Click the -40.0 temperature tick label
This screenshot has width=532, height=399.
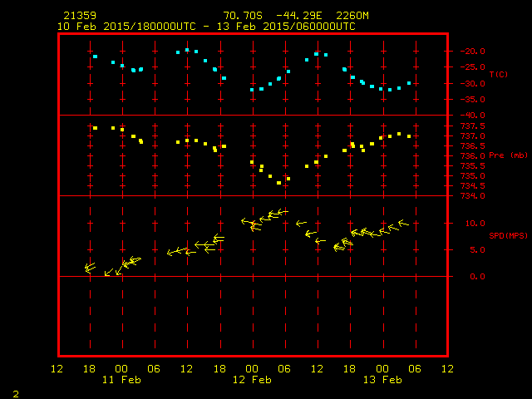point(472,116)
